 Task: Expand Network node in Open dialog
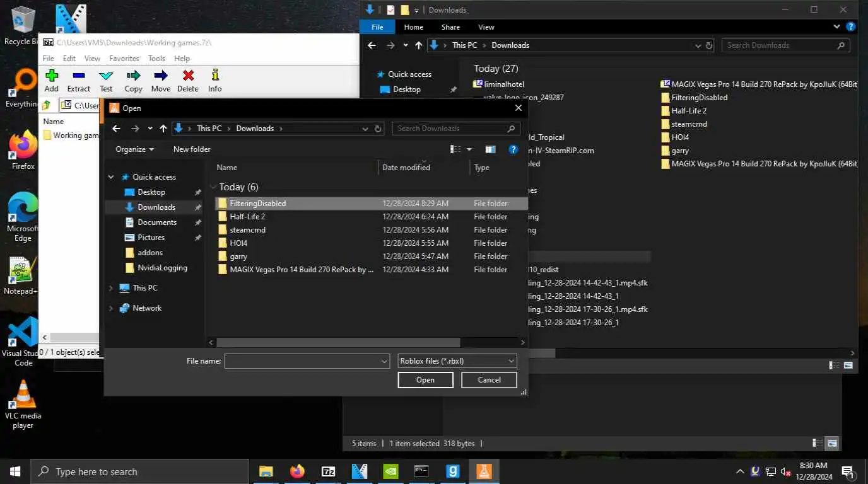click(x=111, y=308)
